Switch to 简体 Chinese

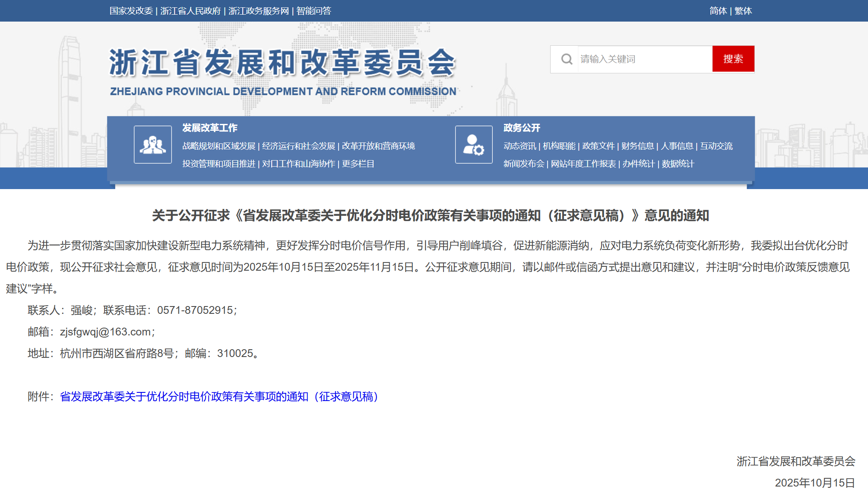[x=718, y=11]
